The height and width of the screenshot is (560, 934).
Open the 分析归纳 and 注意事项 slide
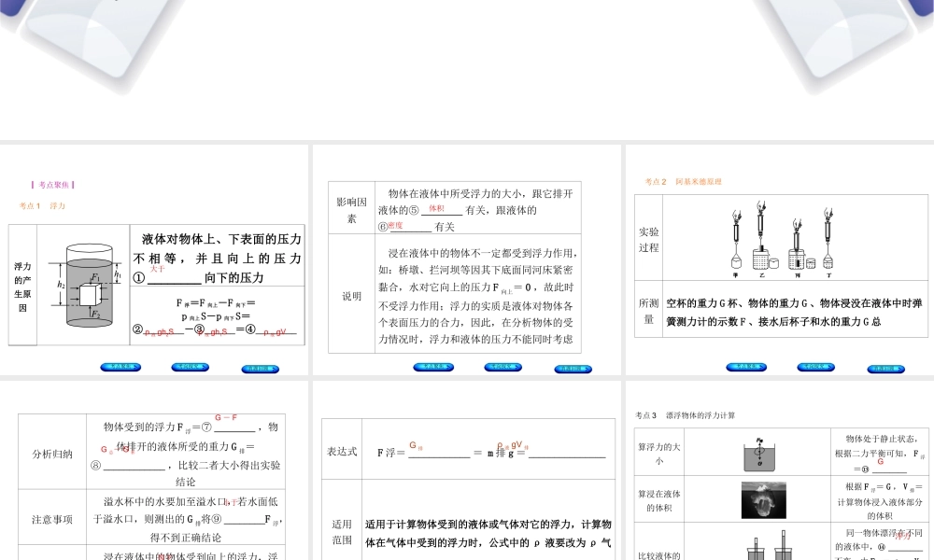(x=154, y=470)
